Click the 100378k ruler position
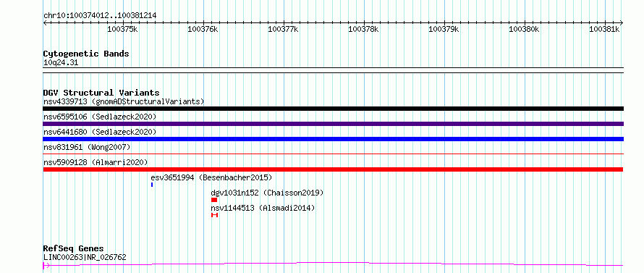This screenshot has height=273, width=644. tap(363, 29)
